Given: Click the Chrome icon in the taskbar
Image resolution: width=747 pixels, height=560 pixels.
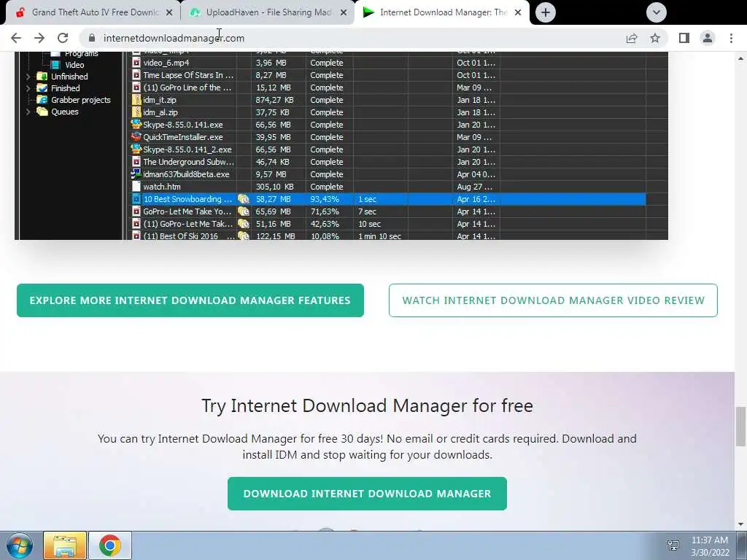Looking at the screenshot, I should pyautogui.click(x=110, y=545).
